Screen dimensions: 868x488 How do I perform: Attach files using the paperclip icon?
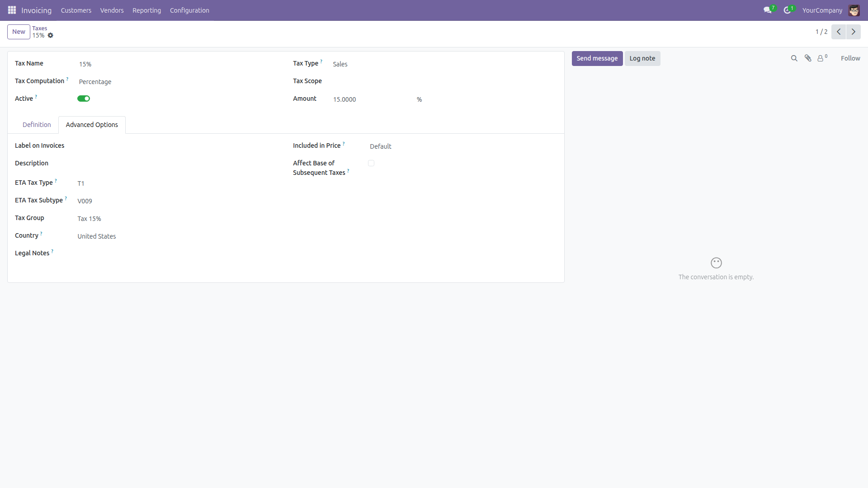click(808, 58)
